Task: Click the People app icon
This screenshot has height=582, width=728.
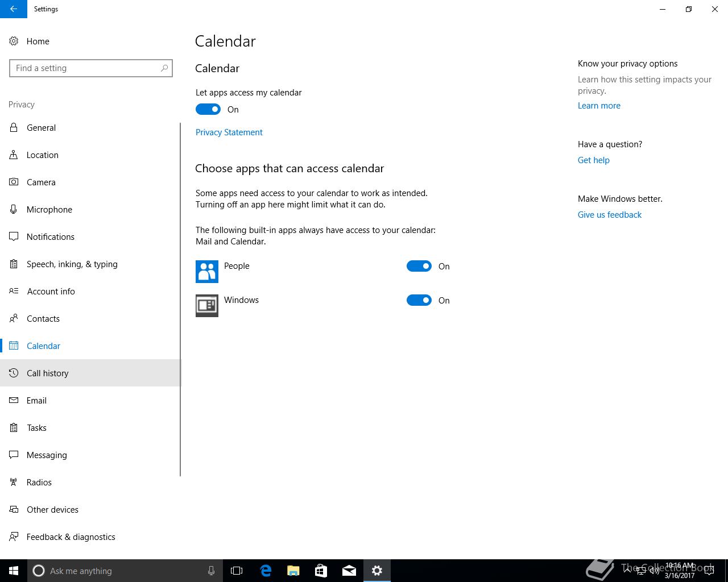Action: [207, 272]
